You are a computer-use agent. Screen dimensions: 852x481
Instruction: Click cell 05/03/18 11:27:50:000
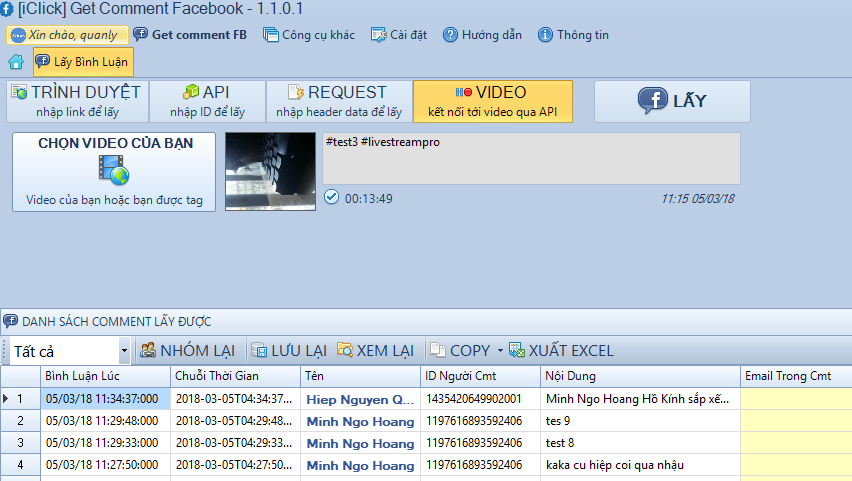(x=105, y=465)
